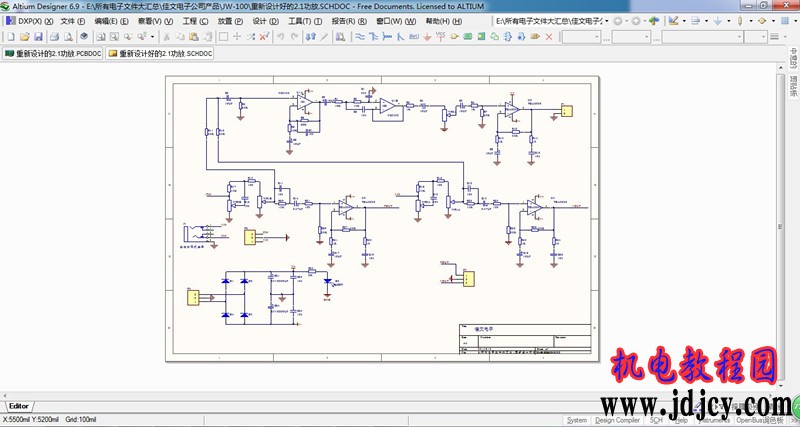Print the schematic with the printer icon
800x427 pixels.
point(55,37)
